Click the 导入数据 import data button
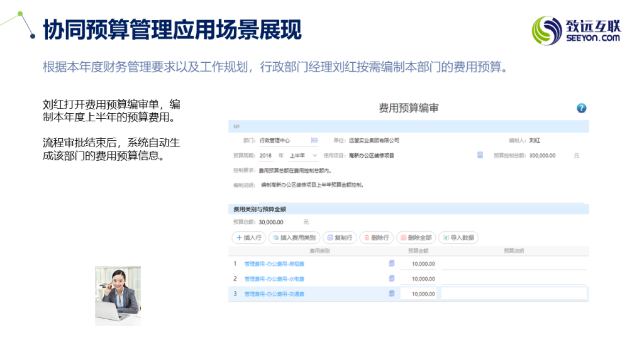 pyautogui.click(x=458, y=238)
